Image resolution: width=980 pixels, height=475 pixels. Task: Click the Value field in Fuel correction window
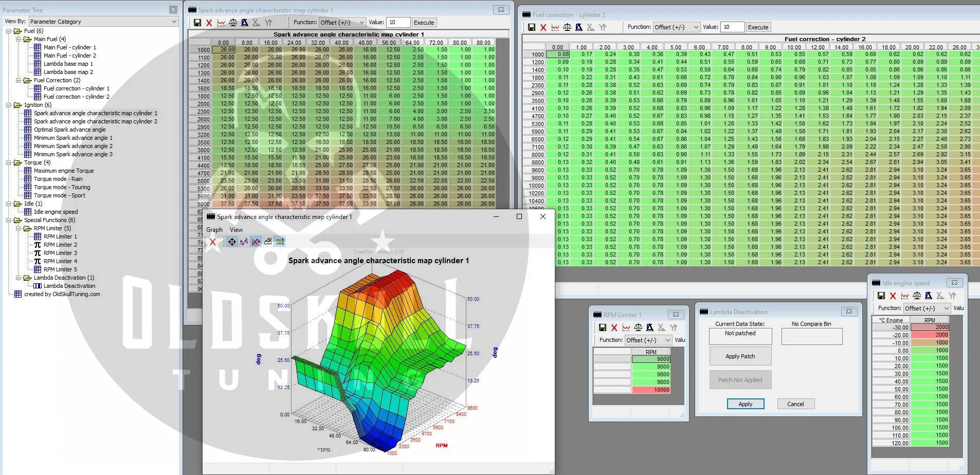pyautogui.click(x=733, y=27)
